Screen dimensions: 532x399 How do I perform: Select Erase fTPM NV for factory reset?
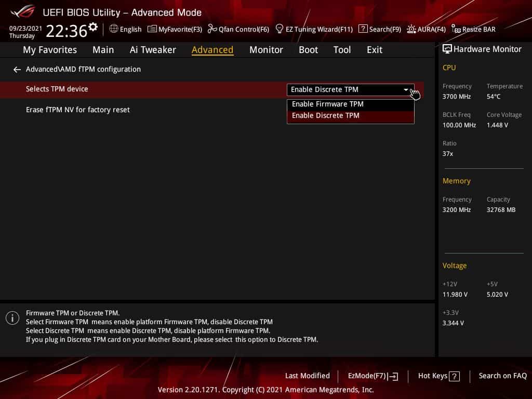[x=78, y=110]
